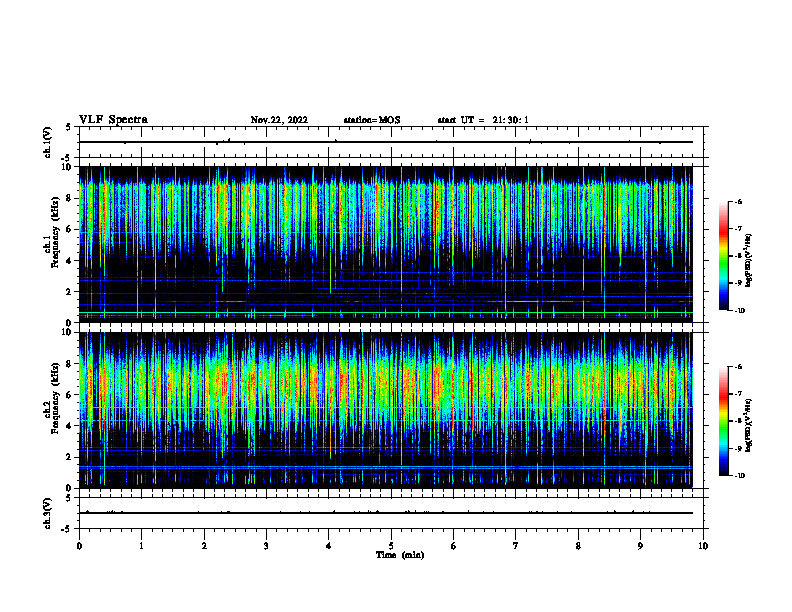Click the time axis tick label "10"
Image resolution: width=792 pixels, height=612 pixels.
(703, 546)
